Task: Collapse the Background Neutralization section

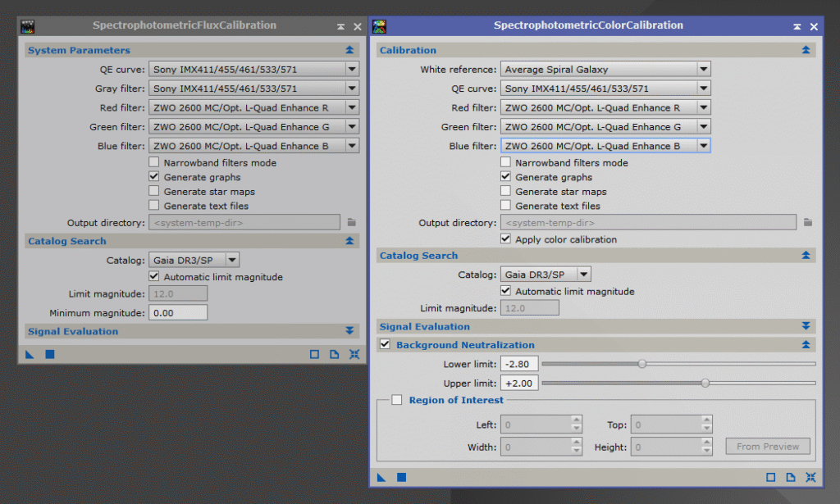Action: point(806,344)
